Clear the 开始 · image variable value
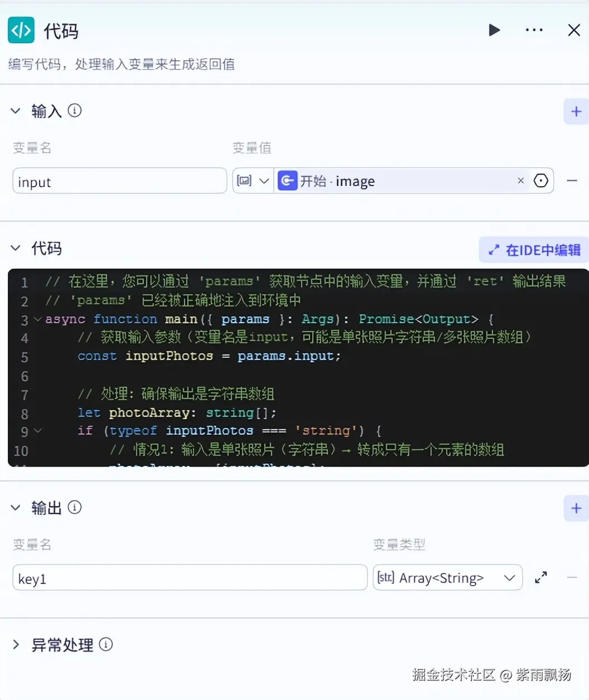Image resolution: width=589 pixels, height=700 pixels. [520, 181]
